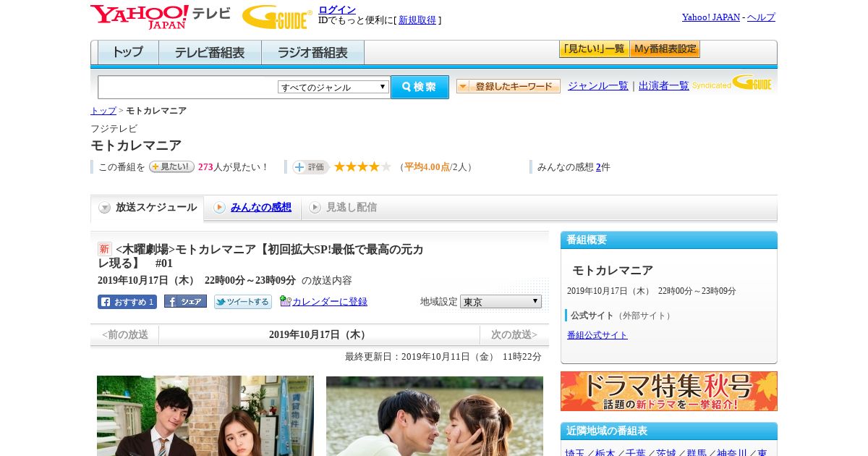Click the star rating display
The height and width of the screenshot is (456, 868).
tap(362, 166)
